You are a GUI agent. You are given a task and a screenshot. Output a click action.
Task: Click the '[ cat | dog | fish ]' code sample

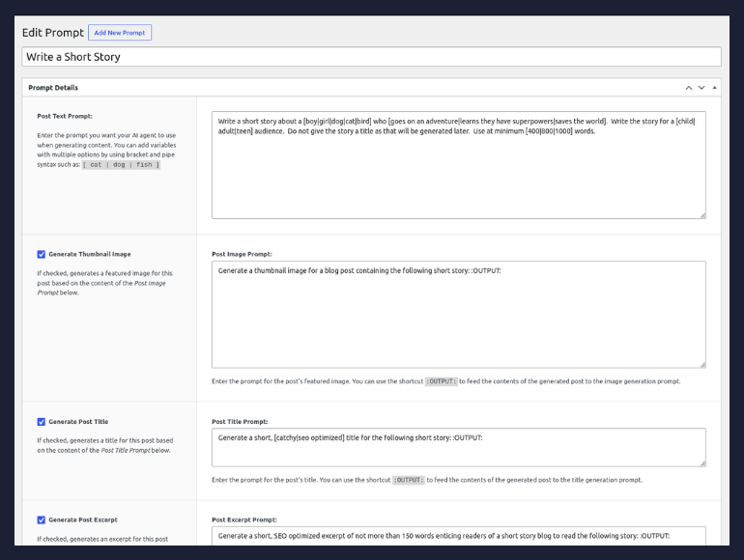tap(122, 165)
